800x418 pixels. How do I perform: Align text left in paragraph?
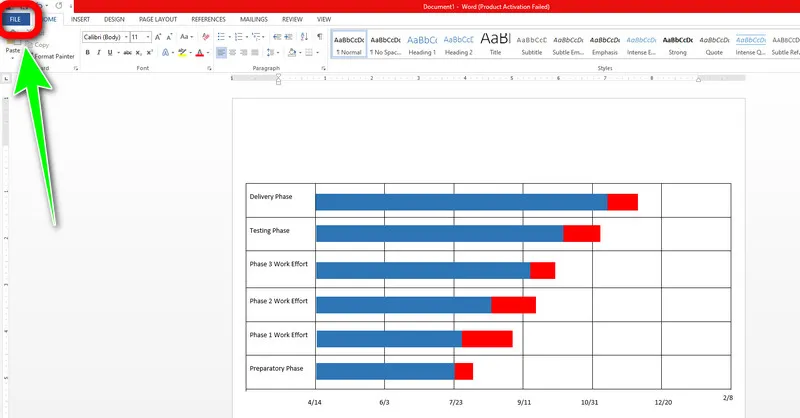[x=220, y=52]
